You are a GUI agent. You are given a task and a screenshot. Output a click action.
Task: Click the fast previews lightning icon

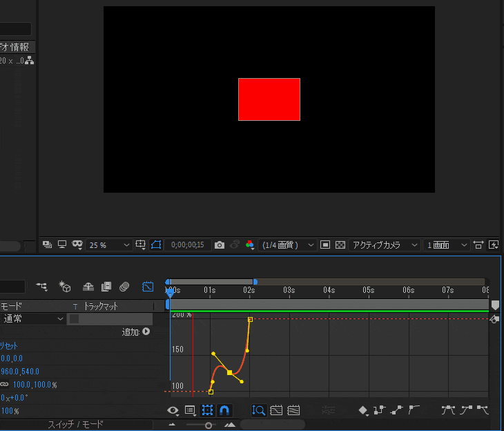[x=494, y=245]
